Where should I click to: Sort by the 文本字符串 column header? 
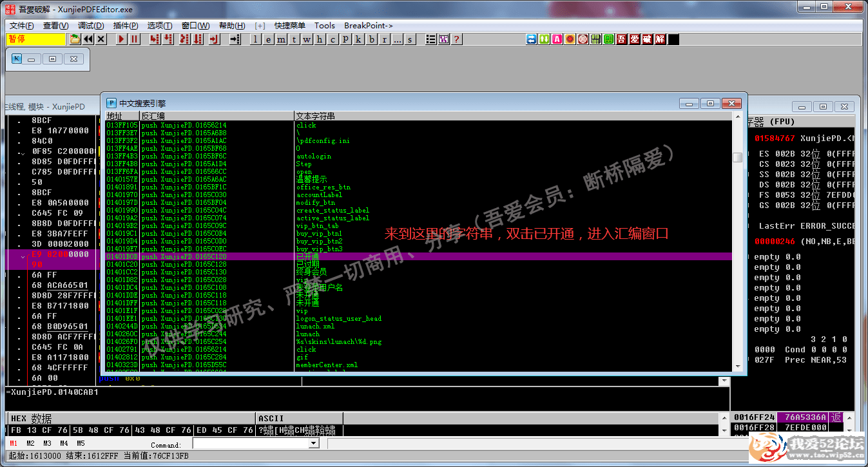(514, 116)
